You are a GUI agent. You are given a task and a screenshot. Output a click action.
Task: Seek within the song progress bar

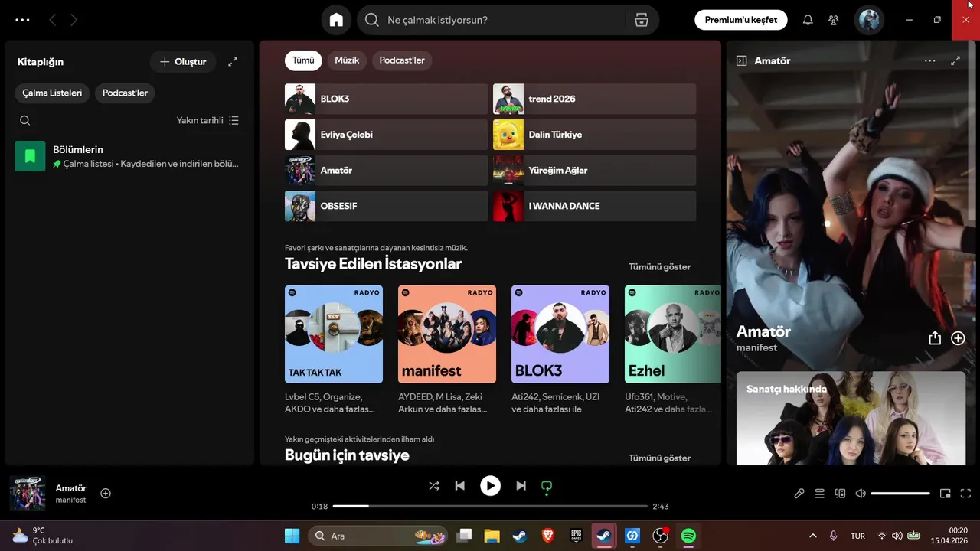(490, 507)
